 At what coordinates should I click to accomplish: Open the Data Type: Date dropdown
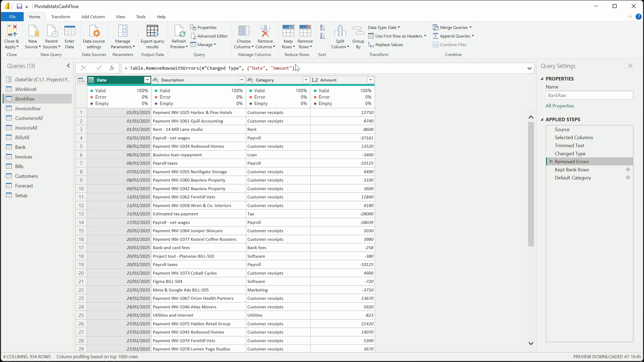point(384,27)
